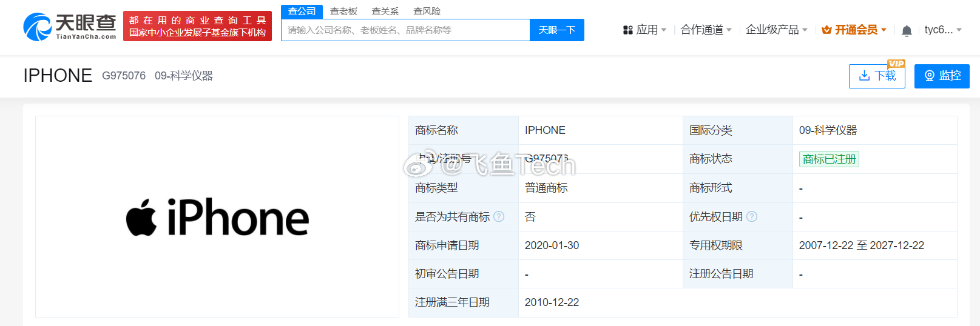
Task: Select the 查关系 search tab
Action: point(385,12)
